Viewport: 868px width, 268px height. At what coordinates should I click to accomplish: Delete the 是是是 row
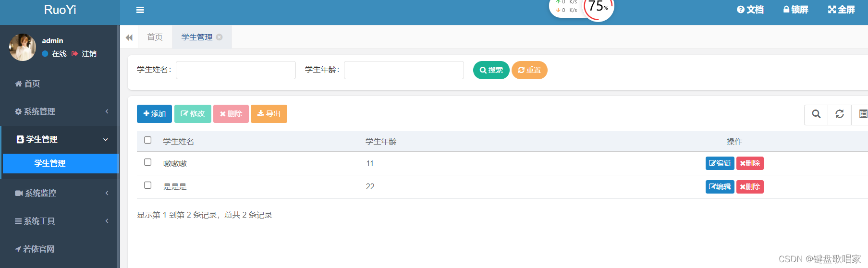tap(750, 187)
